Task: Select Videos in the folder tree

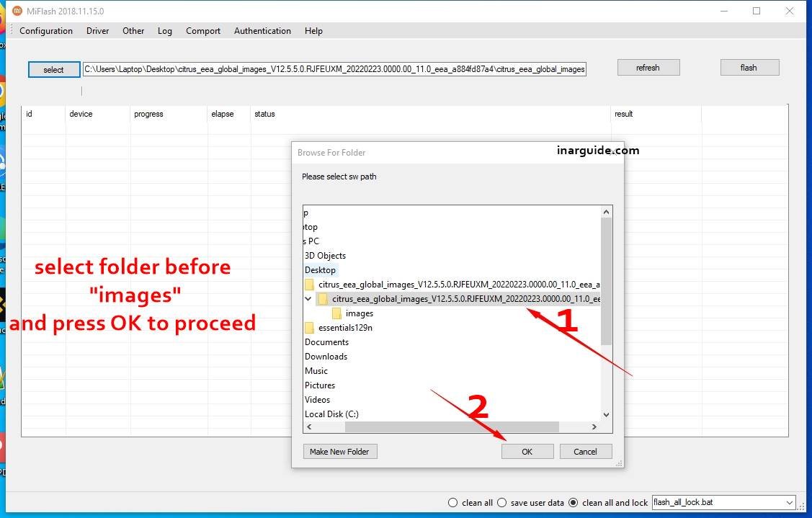Action: pyautogui.click(x=318, y=401)
